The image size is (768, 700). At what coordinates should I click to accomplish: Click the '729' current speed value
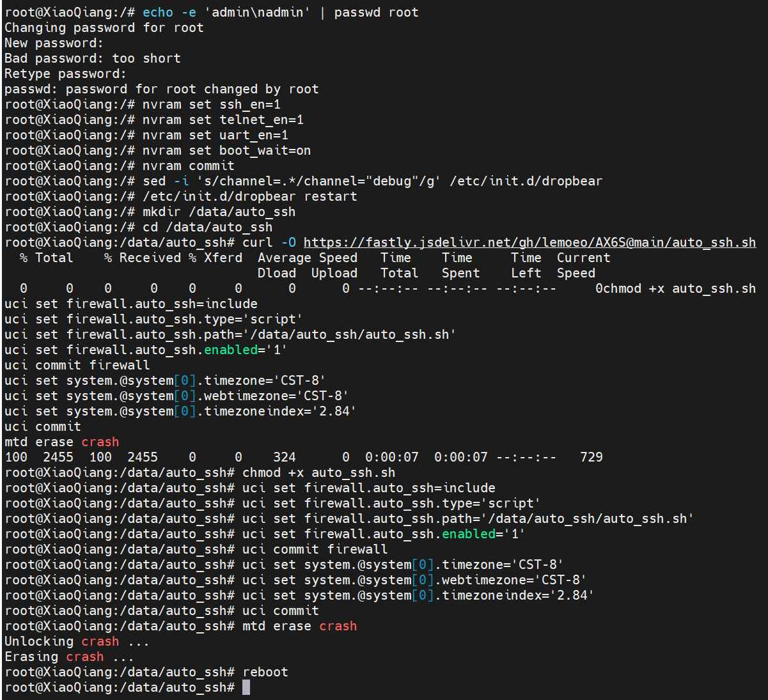pos(592,458)
